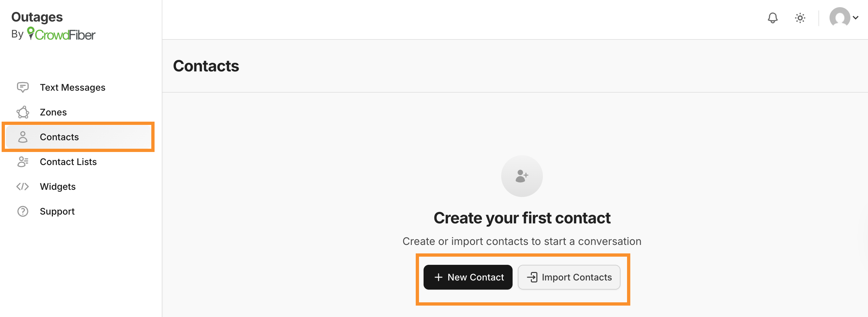Open notifications with the bell icon

point(773,18)
